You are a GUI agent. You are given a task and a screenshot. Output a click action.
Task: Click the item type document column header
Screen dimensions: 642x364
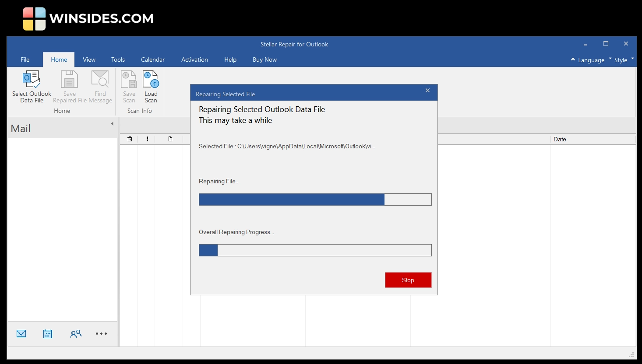(x=170, y=139)
